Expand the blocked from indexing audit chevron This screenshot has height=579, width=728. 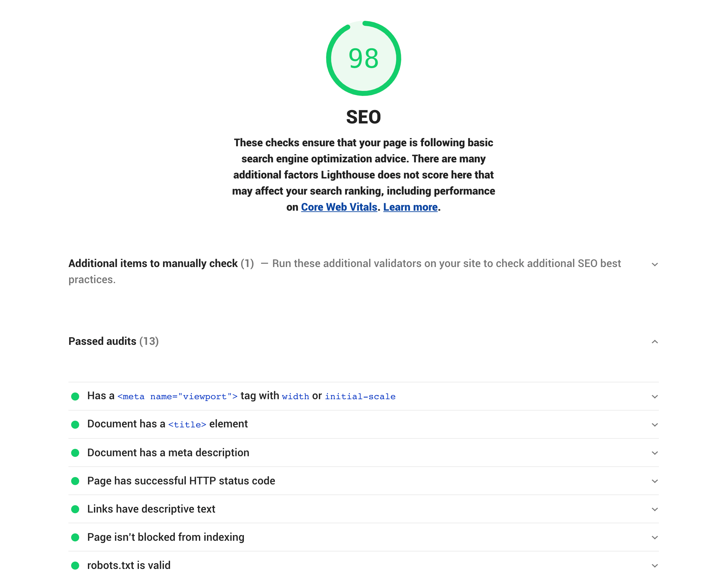tap(655, 537)
